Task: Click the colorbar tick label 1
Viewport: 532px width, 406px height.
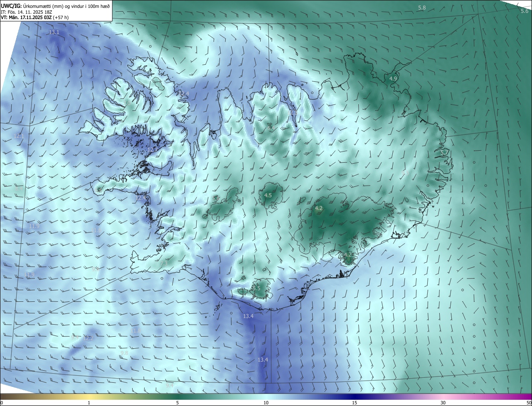Action: pyautogui.click(x=89, y=403)
